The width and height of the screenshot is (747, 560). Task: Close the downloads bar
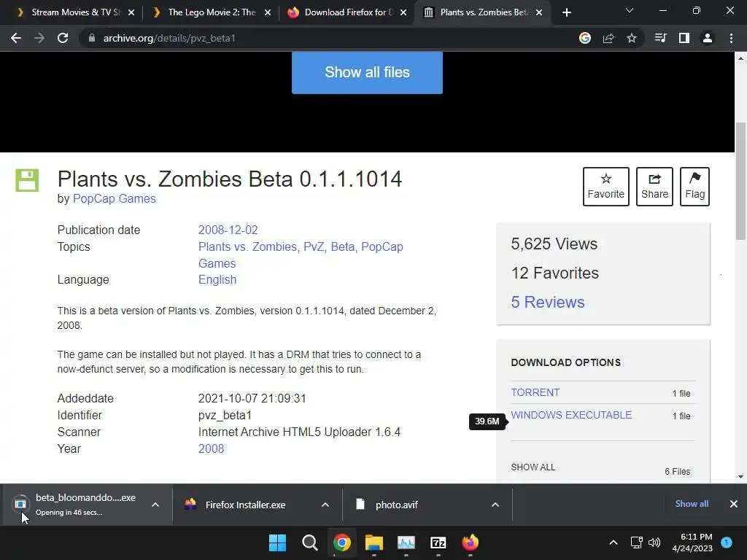pos(734,503)
